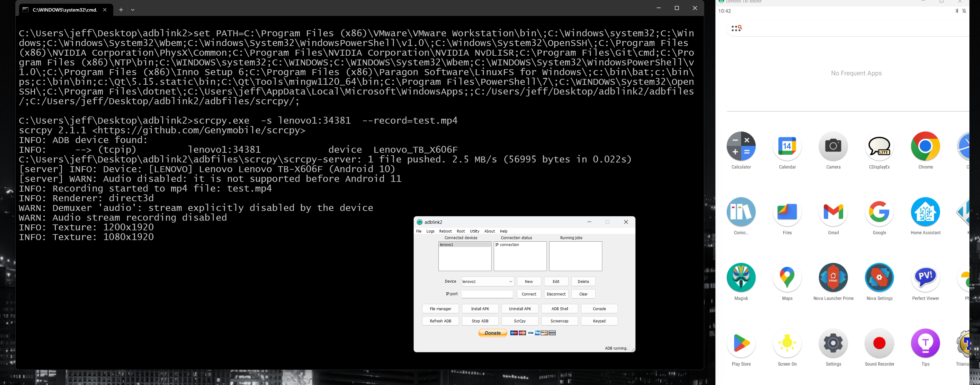
Task: Add a new terminal tab
Action: pos(121,10)
